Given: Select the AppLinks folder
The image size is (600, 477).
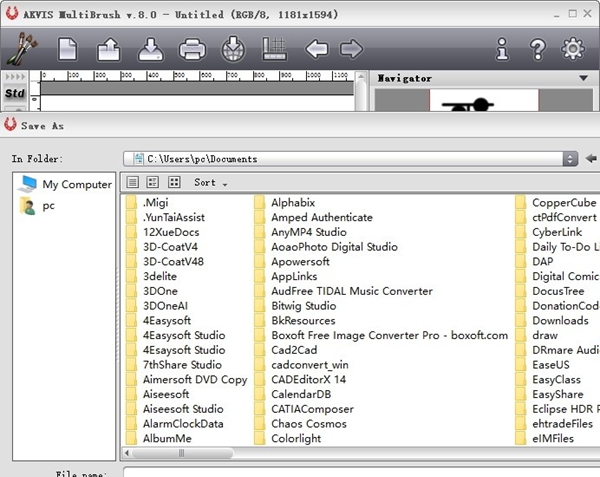Looking at the screenshot, I should pos(286,276).
